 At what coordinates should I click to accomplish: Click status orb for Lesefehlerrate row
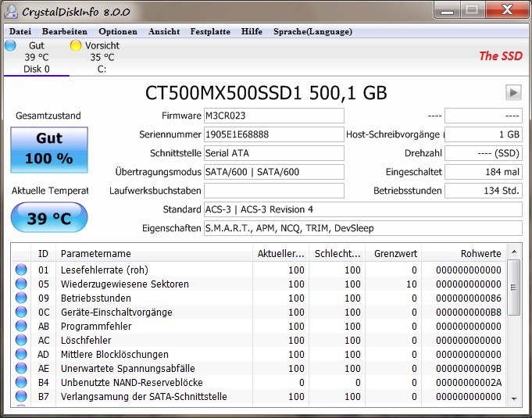point(21,270)
